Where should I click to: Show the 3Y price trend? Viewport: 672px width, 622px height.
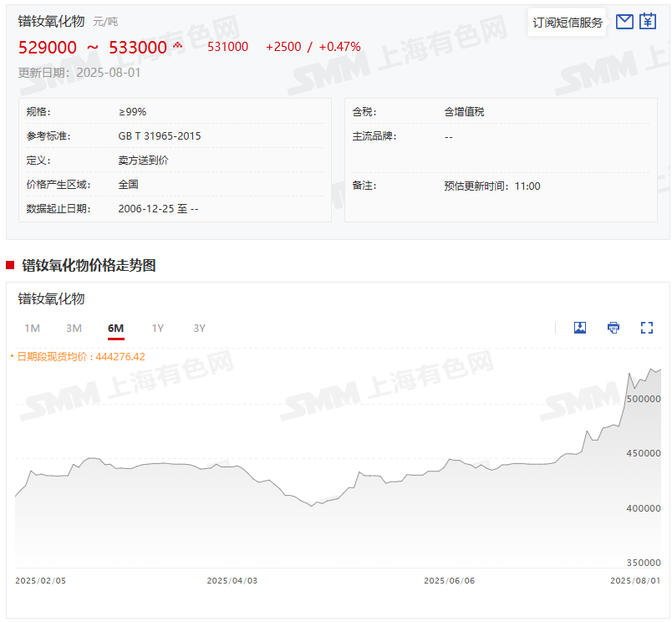click(x=199, y=329)
